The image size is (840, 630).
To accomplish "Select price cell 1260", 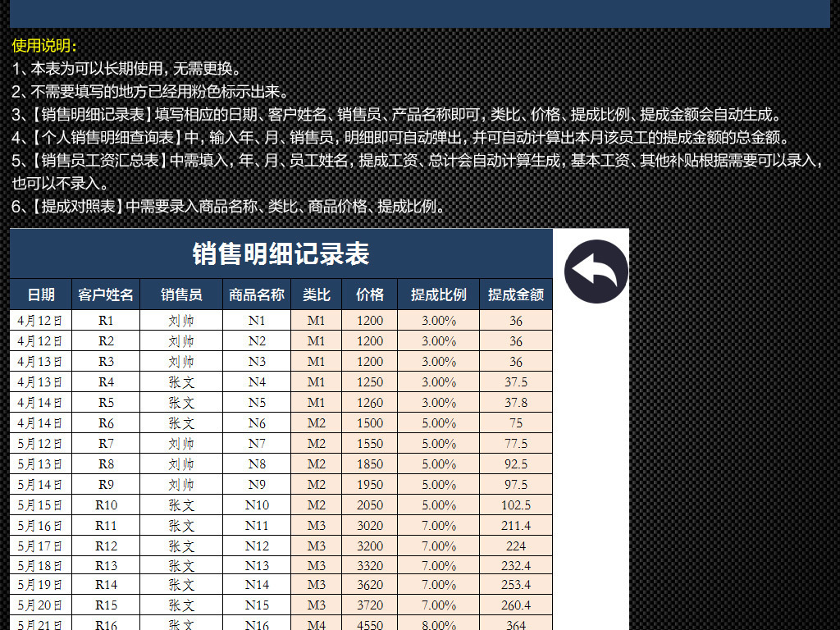I will tap(370, 402).
